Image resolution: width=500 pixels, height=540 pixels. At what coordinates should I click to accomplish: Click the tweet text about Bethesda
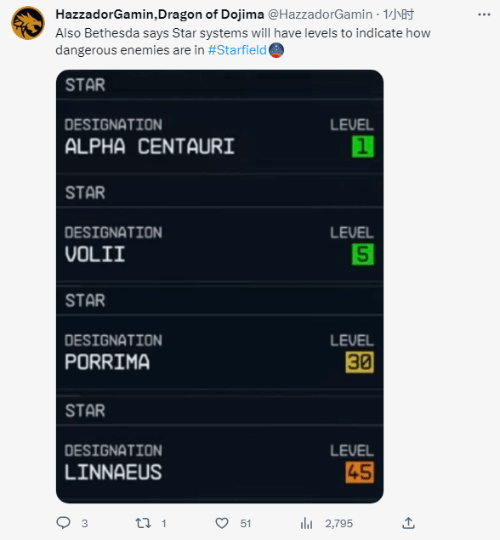pyautogui.click(x=243, y=41)
